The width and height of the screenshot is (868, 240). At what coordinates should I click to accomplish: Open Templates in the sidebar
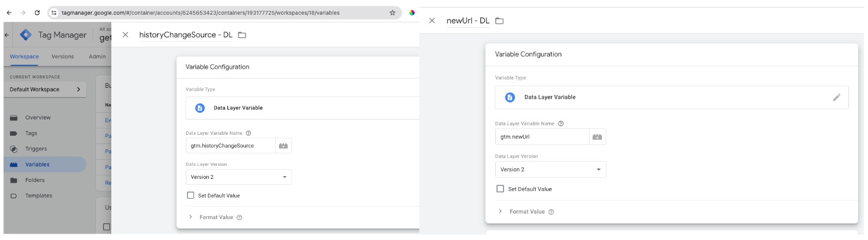click(x=39, y=196)
